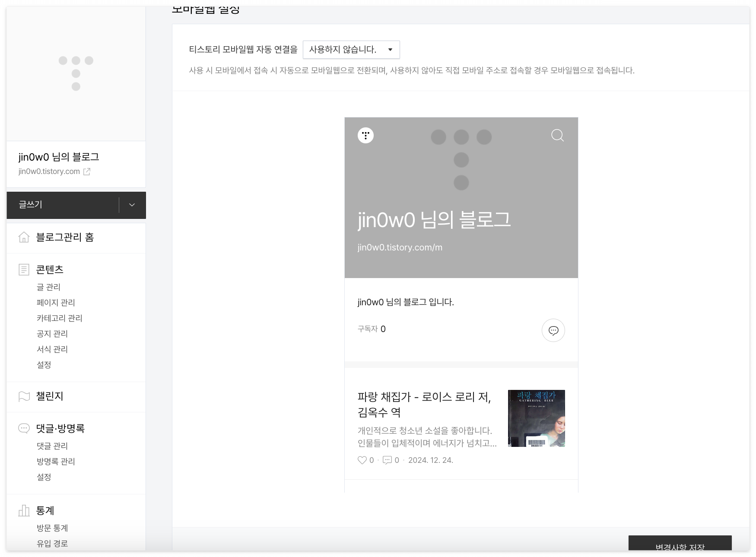Open the 댓글·방명록 section
The width and height of the screenshot is (756, 557).
pyautogui.click(x=60, y=428)
